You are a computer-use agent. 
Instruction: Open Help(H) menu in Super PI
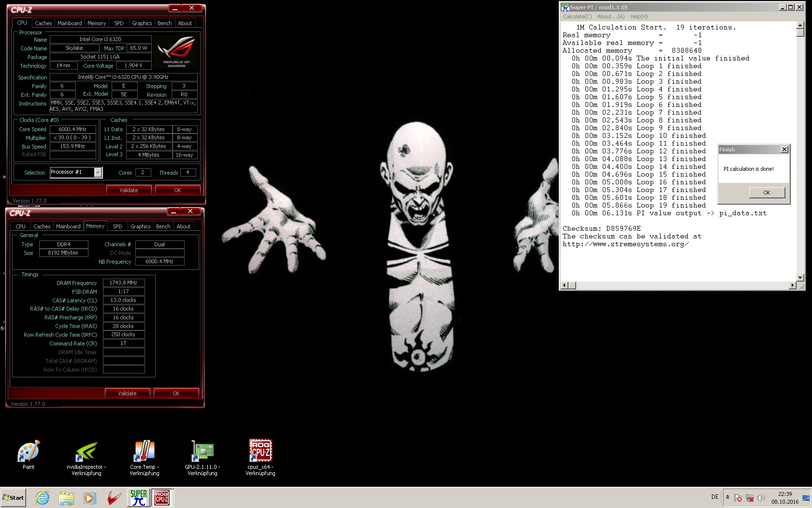tap(639, 16)
